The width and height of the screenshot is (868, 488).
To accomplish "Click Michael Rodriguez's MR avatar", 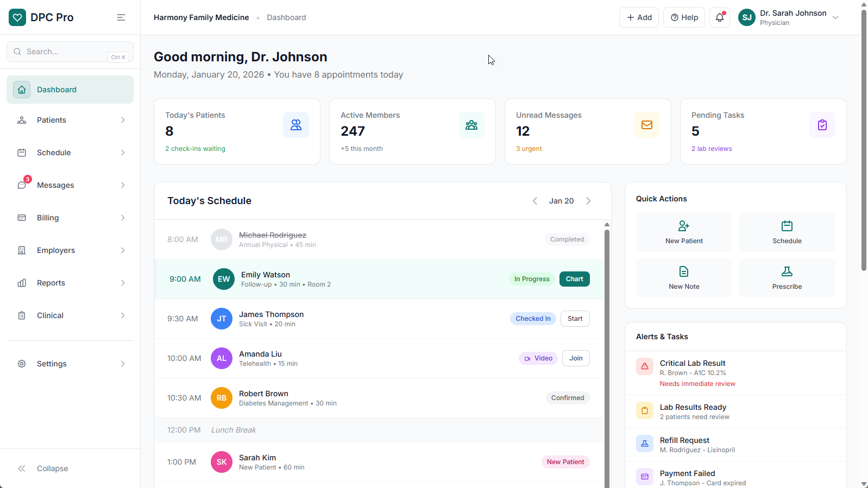I will 222,239.
